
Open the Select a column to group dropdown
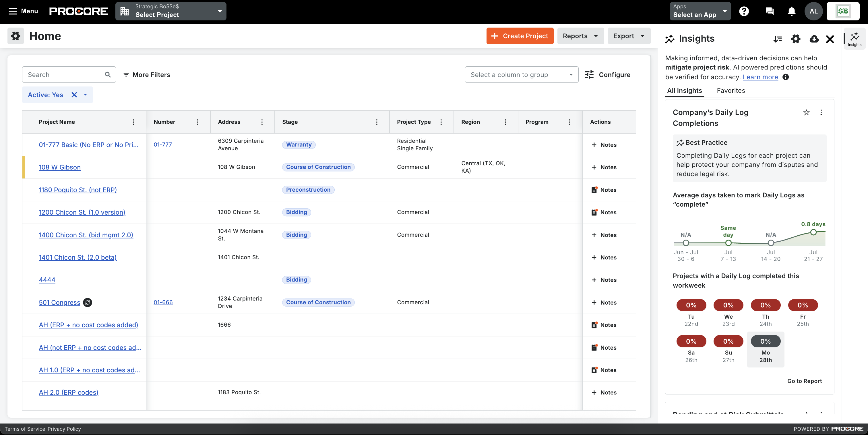pyautogui.click(x=521, y=74)
